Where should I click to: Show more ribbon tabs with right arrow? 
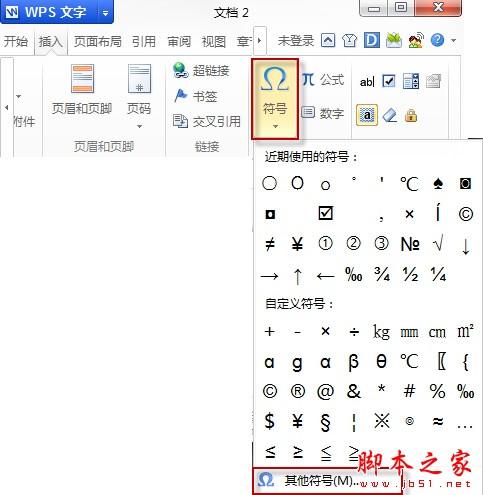click(x=260, y=41)
